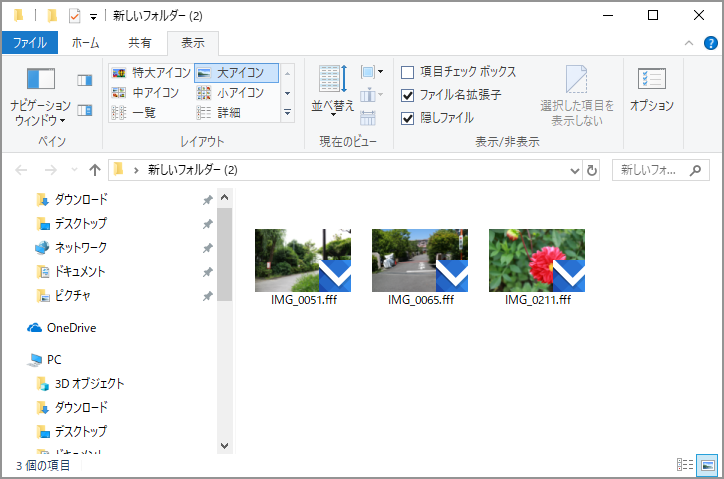This screenshot has height=479, width=724.
Task: Choose 大アイコン layout
Action: (236, 73)
